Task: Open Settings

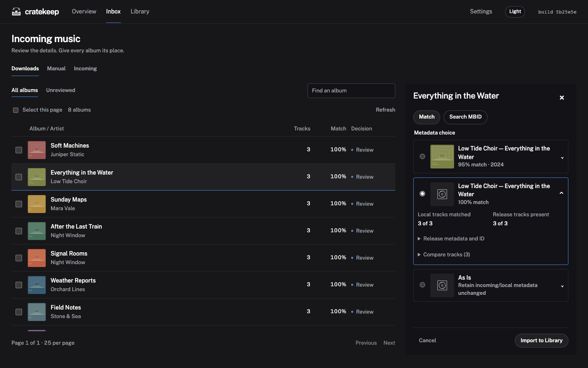Action: 481,11
